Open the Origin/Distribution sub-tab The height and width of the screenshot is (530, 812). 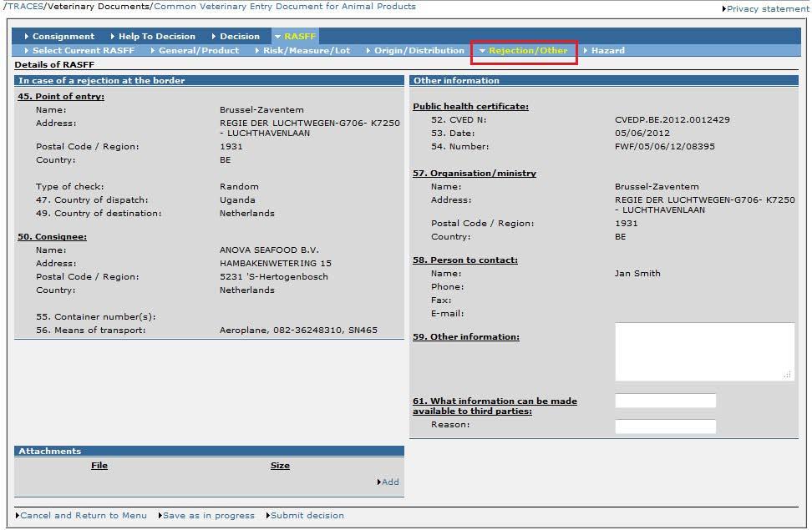[419, 50]
